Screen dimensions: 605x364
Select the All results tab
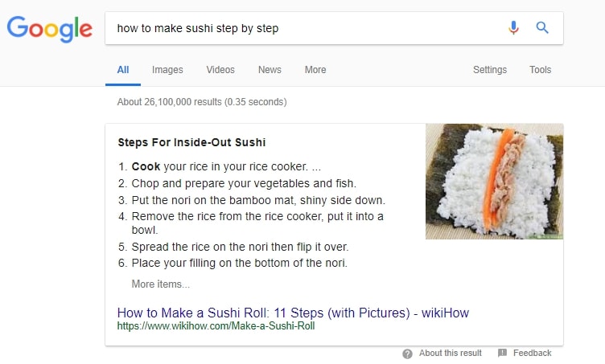[123, 70]
